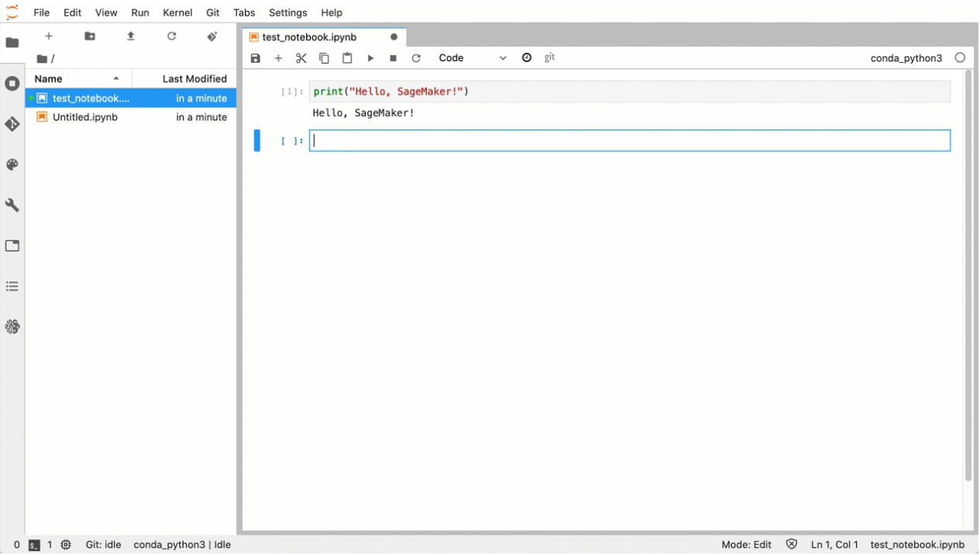This screenshot has height=555, width=980.
Task: Refresh the file list
Action: tap(172, 36)
